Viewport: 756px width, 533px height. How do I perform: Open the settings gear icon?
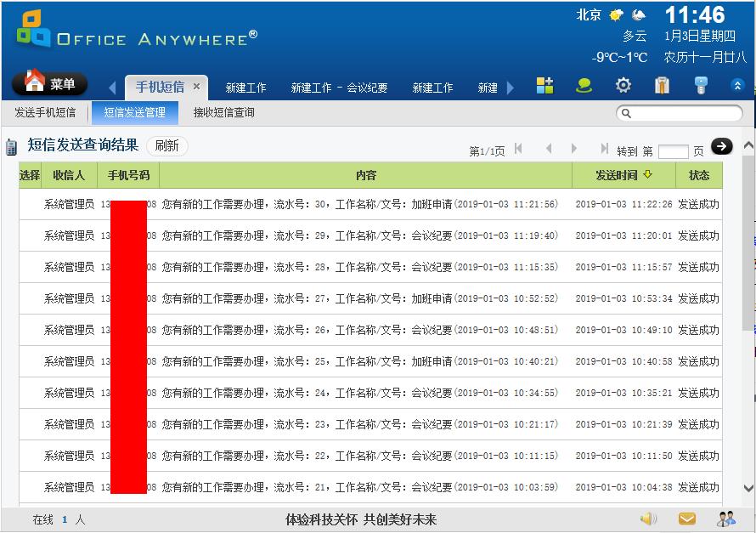tap(623, 85)
